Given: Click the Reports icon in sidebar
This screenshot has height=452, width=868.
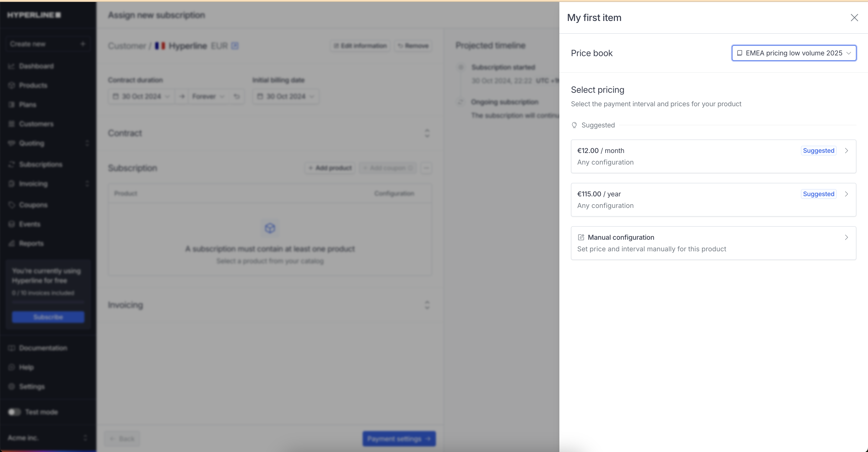Looking at the screenshot, I should point(12,243).
